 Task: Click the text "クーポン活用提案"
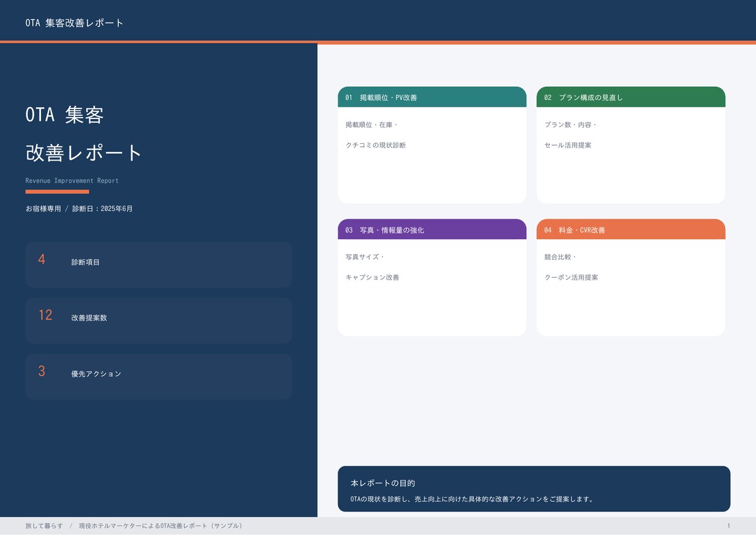[x=571, y=277]
